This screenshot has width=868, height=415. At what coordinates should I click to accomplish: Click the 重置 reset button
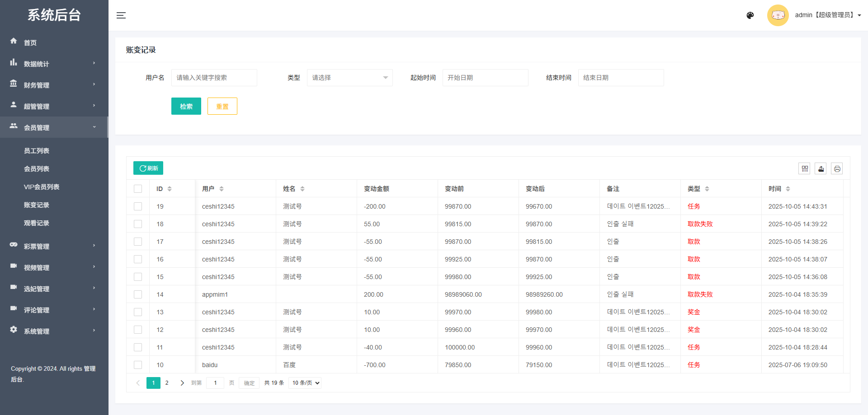coord(222,106)
